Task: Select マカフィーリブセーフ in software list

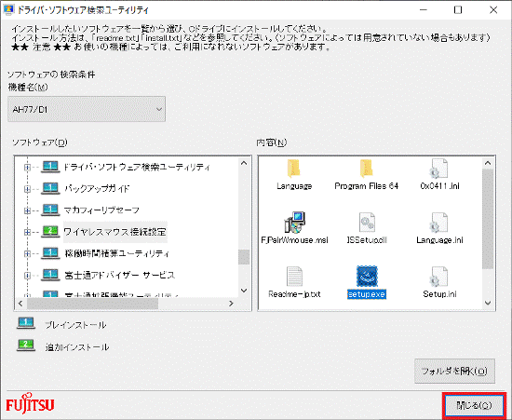Action: (x=101, y=210)
